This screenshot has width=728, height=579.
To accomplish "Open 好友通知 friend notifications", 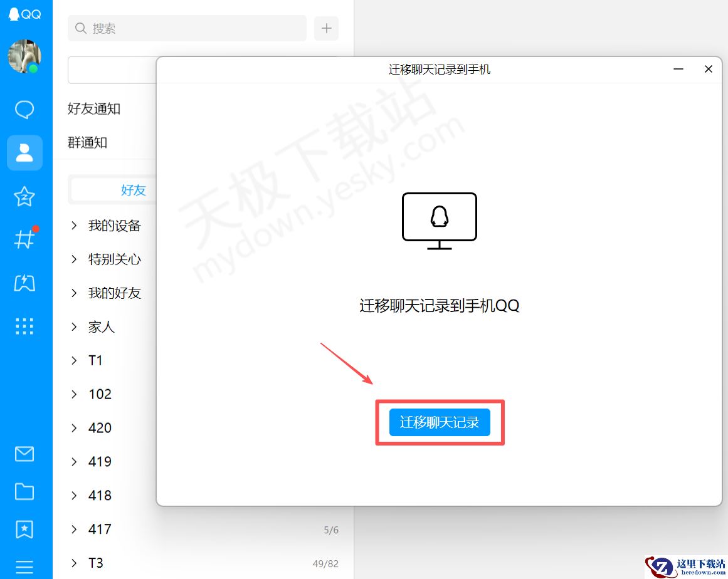I will point(94,108).
